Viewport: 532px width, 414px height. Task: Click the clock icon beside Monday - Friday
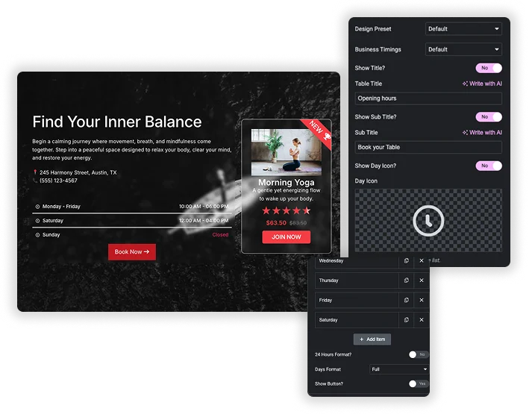pos(37,207)
